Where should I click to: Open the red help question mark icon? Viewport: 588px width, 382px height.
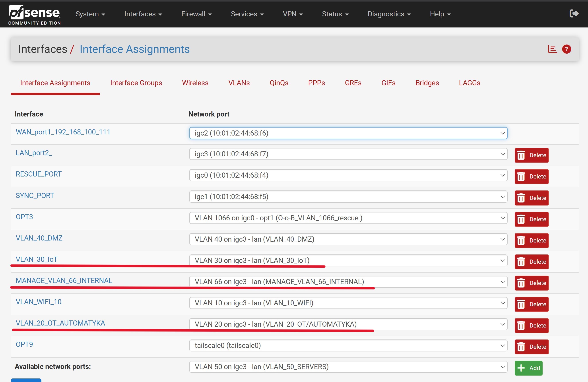pos(567,49)
